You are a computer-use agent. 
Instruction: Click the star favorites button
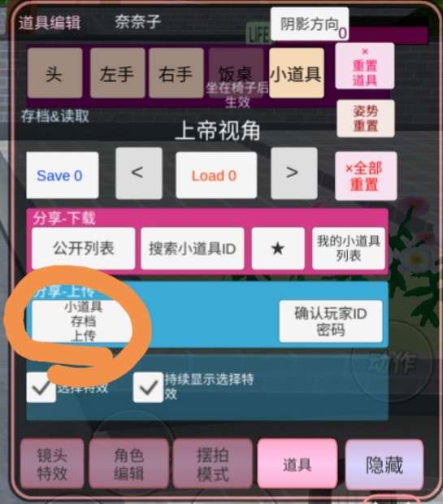(x=278, y=248)
